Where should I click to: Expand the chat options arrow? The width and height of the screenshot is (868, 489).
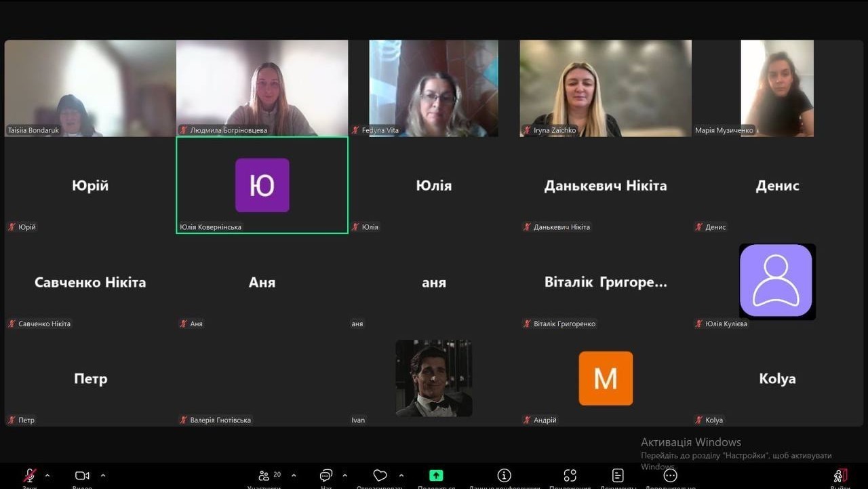click(344, 475)
